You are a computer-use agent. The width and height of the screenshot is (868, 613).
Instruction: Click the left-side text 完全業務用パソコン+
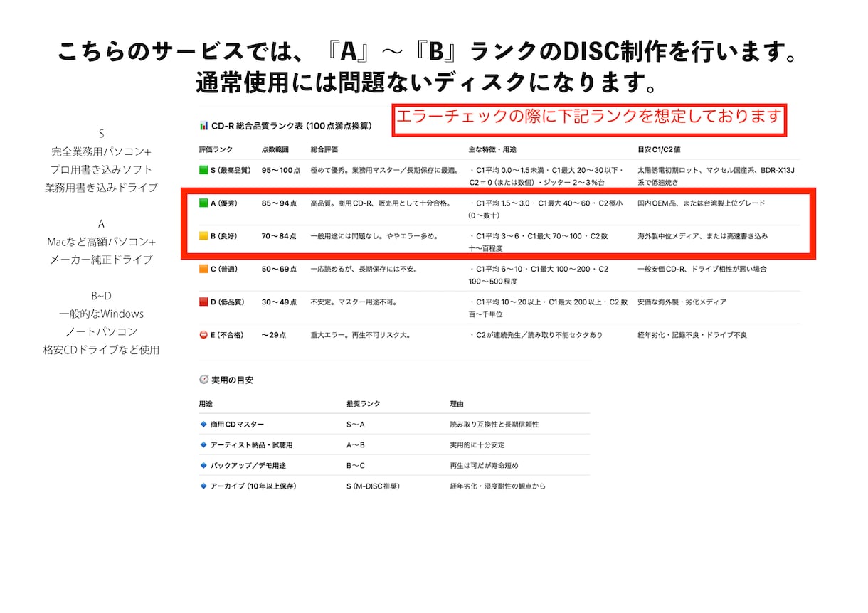click(x=101, y=151)
